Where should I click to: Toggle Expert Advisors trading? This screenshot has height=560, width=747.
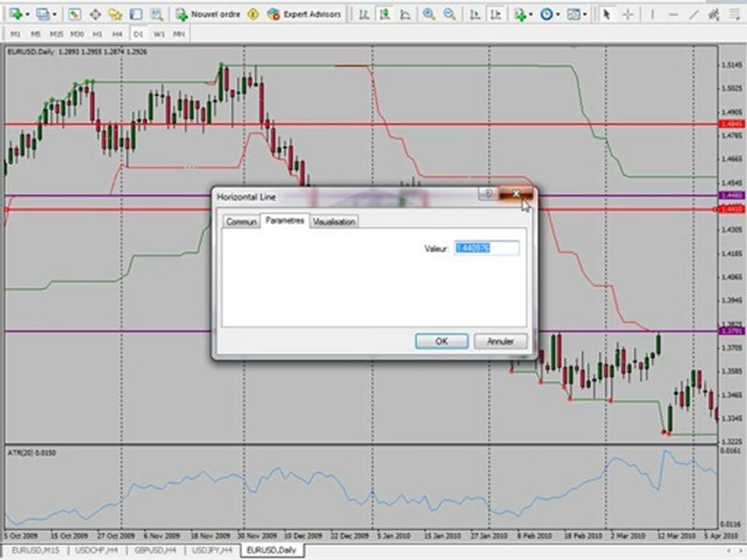point(304,14)
